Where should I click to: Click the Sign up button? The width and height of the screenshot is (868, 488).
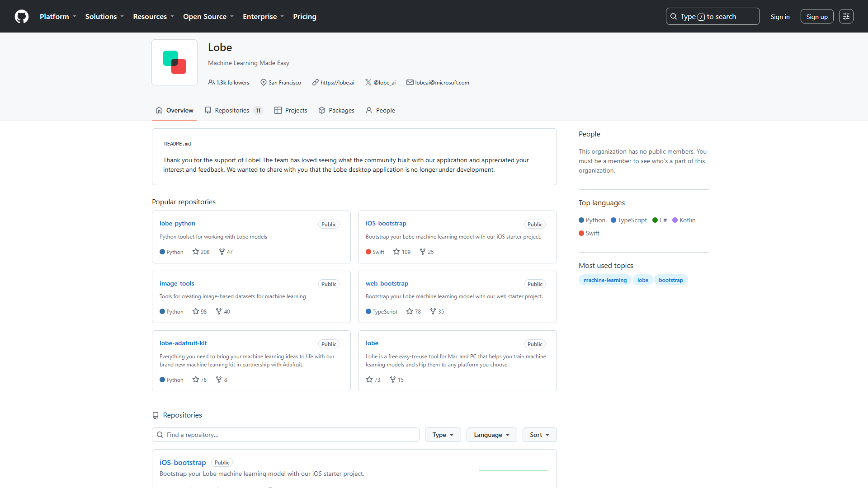(817, 17)
